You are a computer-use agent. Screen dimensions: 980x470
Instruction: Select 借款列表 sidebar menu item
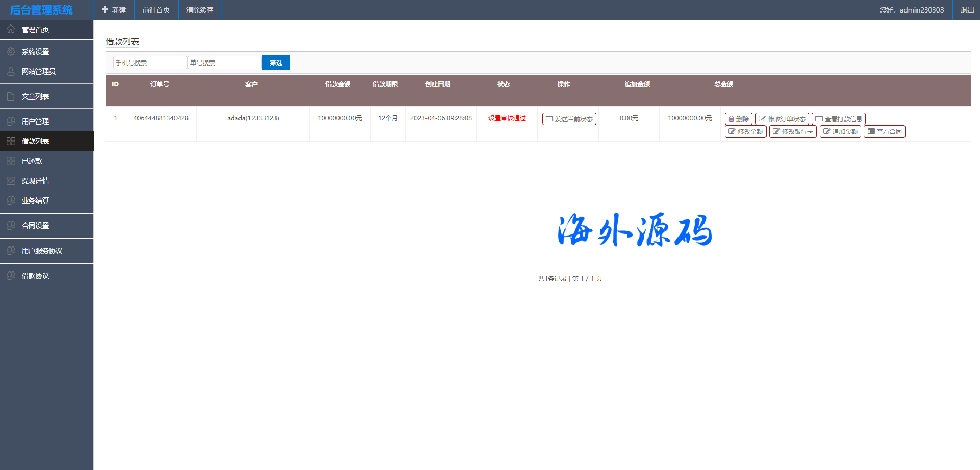point(35,141)
